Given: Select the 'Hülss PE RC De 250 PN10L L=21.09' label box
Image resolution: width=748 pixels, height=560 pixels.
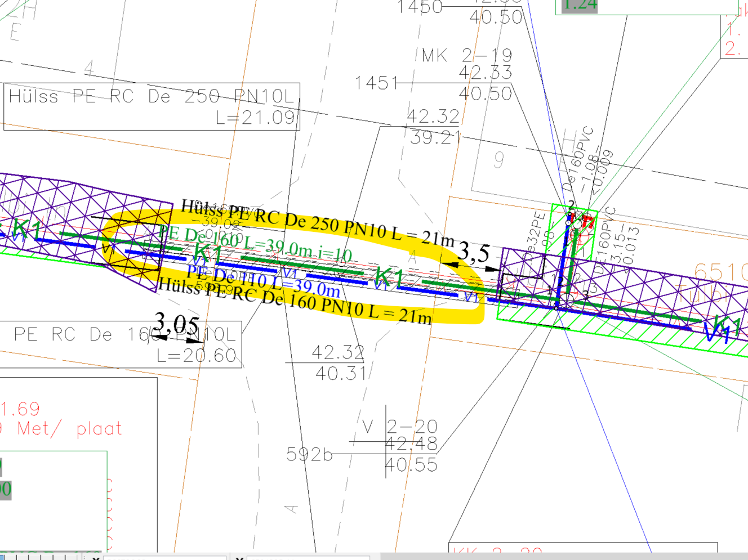Looking at the screenshot, I should [152, 107].
